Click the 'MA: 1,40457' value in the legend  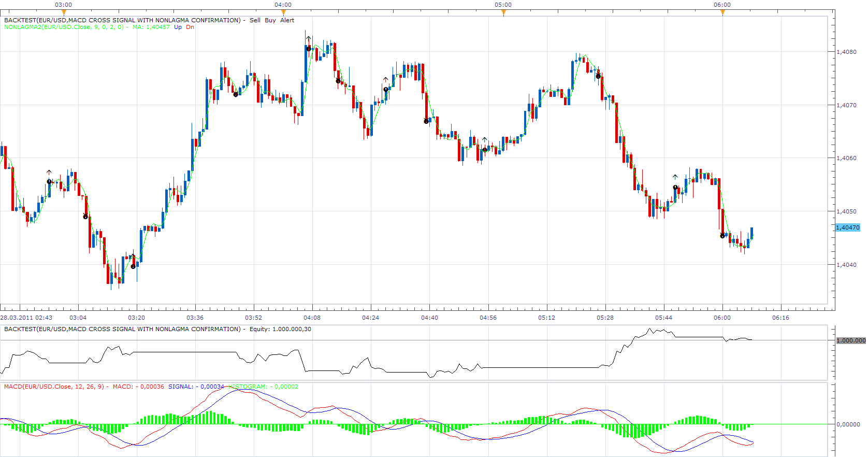click(151, 27)
